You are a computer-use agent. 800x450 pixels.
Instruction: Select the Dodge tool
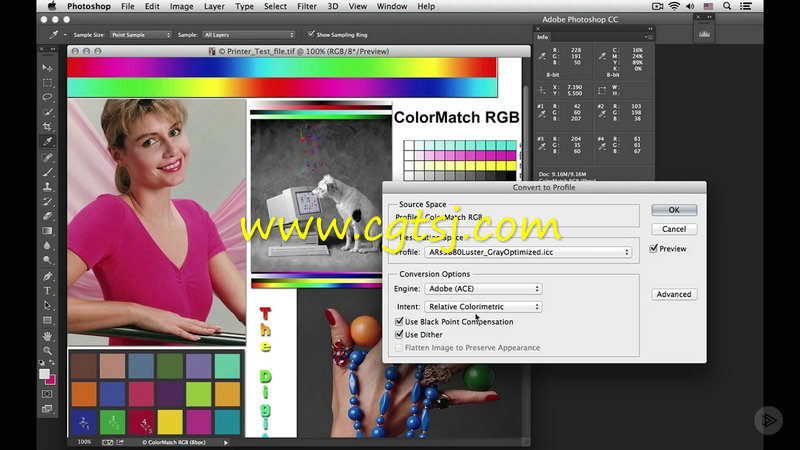(x=47, y=261)
